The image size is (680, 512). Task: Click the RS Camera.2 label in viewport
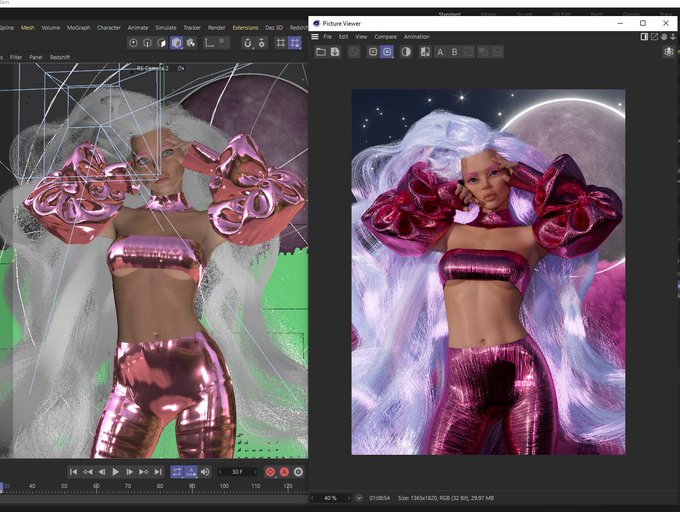click(152, 68)
